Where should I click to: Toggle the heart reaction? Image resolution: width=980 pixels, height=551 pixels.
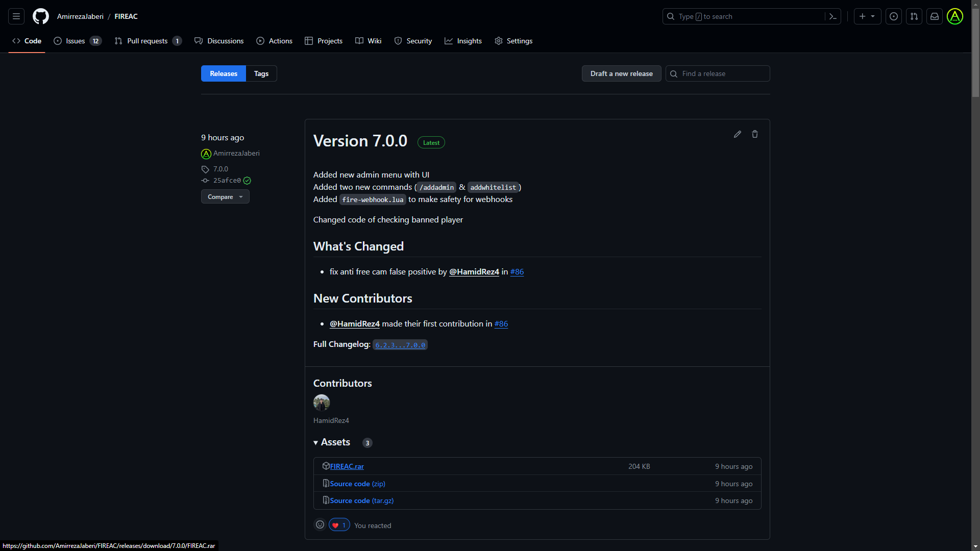tap(339, 525)
